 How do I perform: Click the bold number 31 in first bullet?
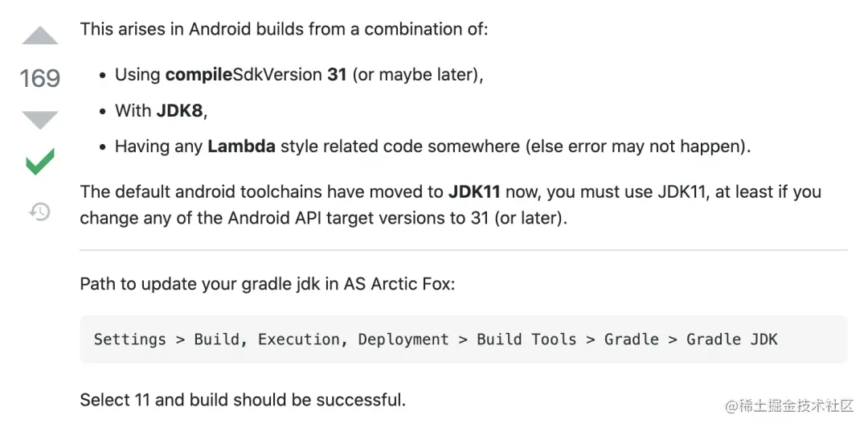tap(337, 74)
